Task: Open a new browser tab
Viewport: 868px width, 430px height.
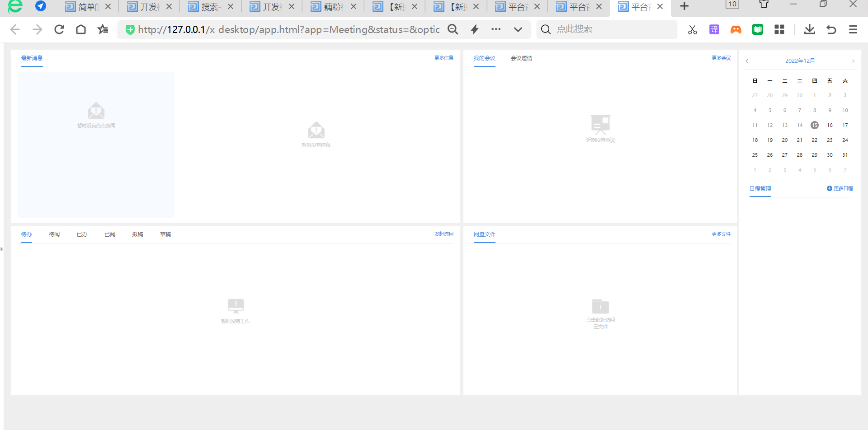Action: click(x=684, y=6)
